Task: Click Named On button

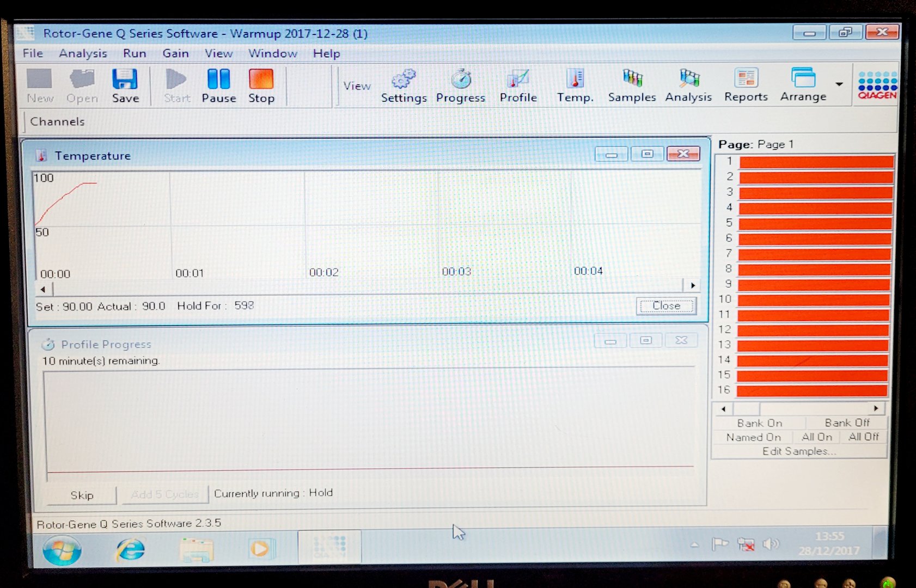Action: [x=753, y=437]
